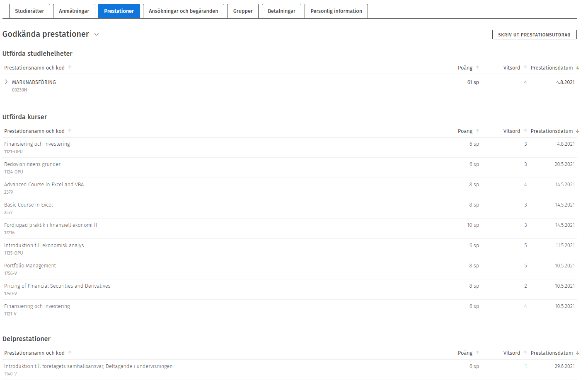Click Skriv ut prestationsutdrag button
The image size is (588, 380).
pos(534,35)
